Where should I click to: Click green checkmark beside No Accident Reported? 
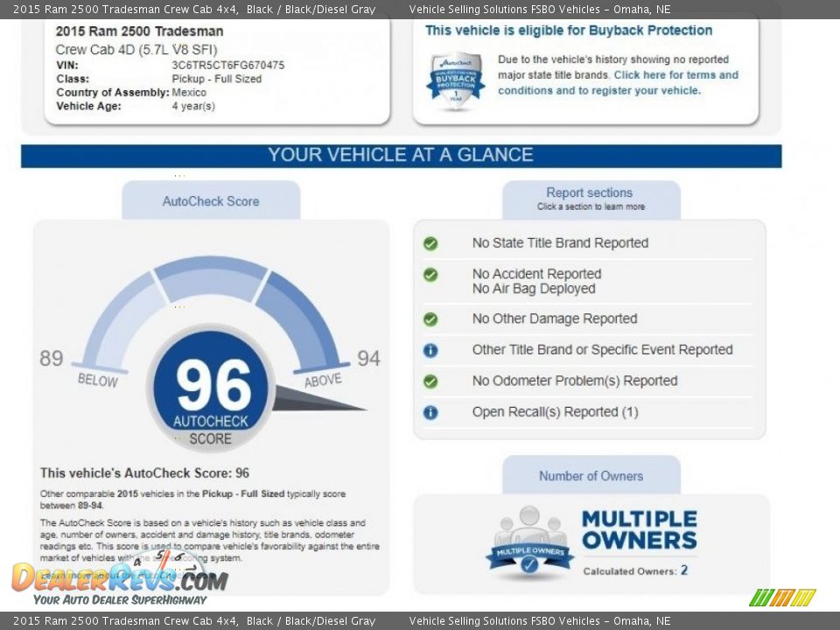tap(430, 275)
